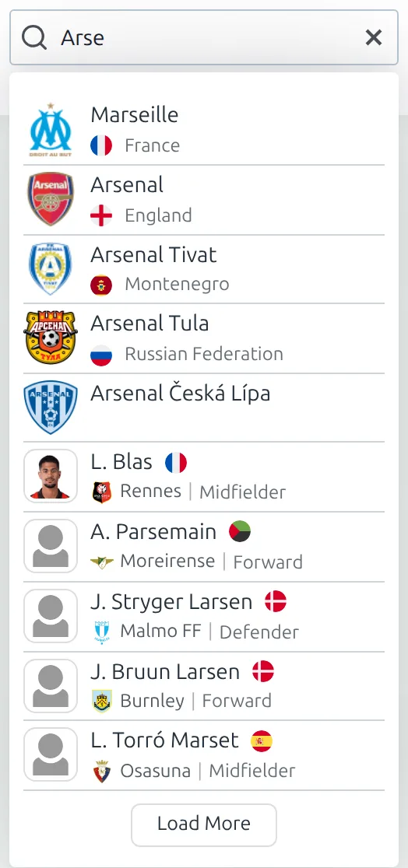The height and width of the screenshot is (868, 408).
Task: Click the Burnley club crest icon
Action: click(102, 701)
